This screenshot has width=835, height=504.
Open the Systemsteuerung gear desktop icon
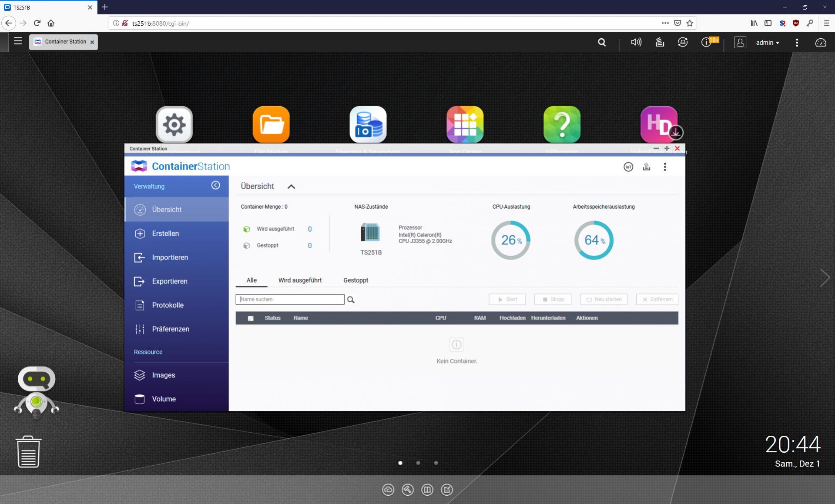tap(174, 124)
